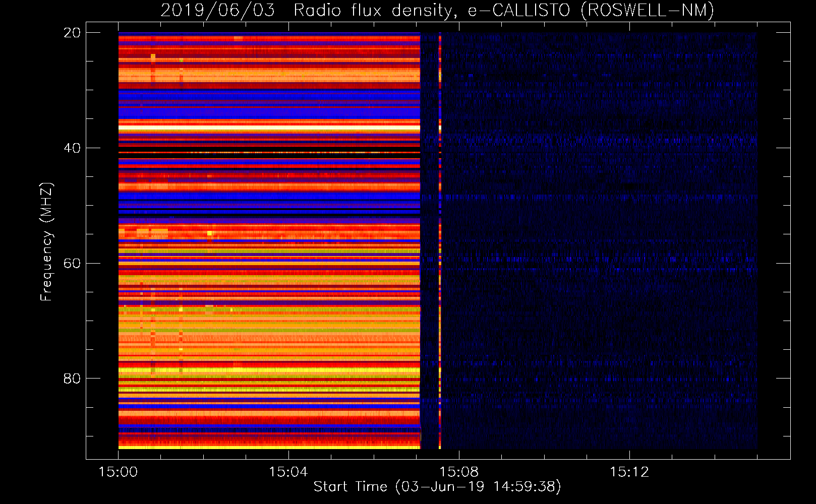Click the narrow bright vertical burst after 15:07
816x504 pixels.
[x=440, y=241]
